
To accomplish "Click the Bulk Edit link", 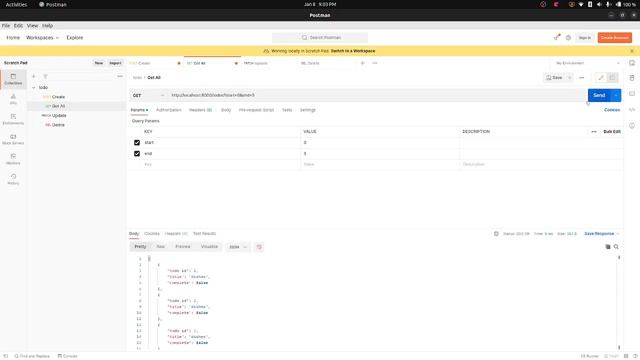I will 612,131.
